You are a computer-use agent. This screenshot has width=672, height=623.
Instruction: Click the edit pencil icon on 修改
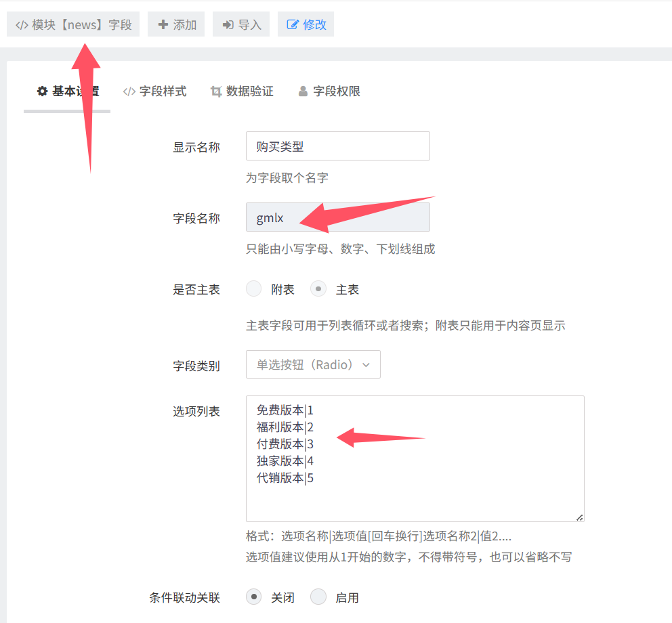point(293,24)
